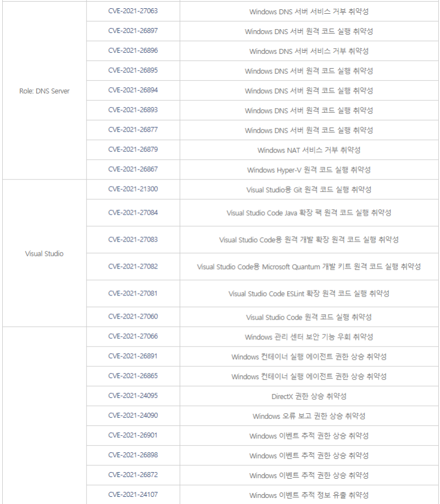Click CVE-2021-27063 in the table
The width and height of the screenshot is (440, 504).
[x=133, y=11]
